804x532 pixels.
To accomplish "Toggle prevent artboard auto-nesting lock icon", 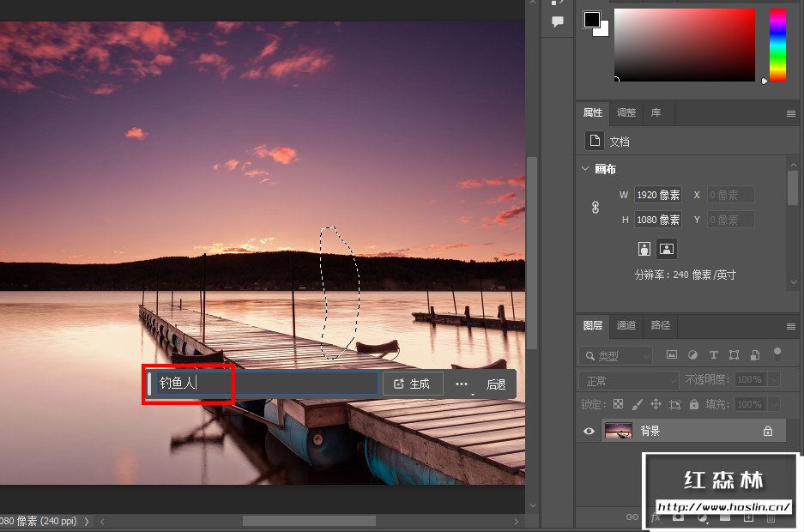I will 675,404.
